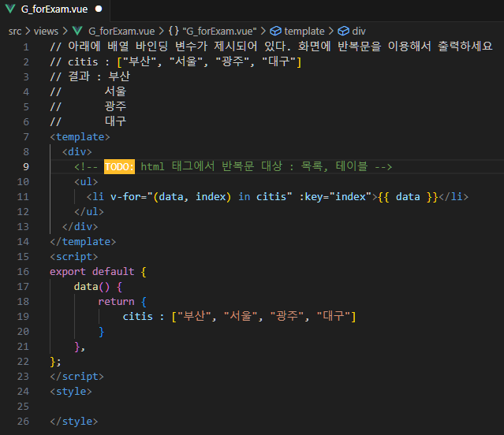Expand chevron after views in breadcrumb

(x=65, y=32)
